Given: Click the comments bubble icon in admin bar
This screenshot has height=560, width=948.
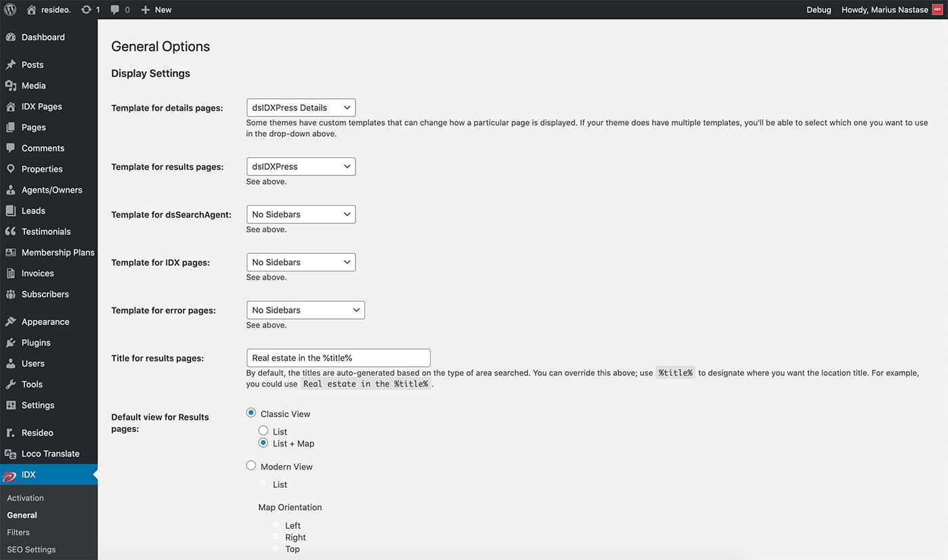Looking at the screenshot, I should [x=115, y=9].
